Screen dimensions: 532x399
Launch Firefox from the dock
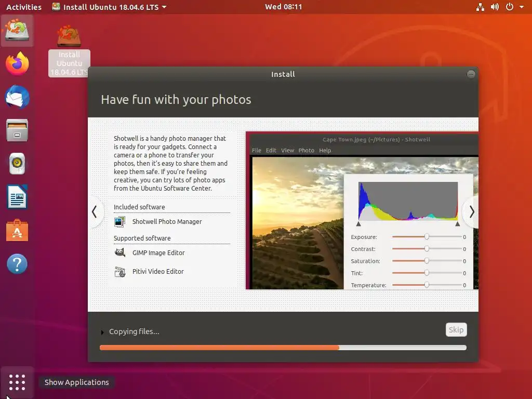tap(17, 63)
